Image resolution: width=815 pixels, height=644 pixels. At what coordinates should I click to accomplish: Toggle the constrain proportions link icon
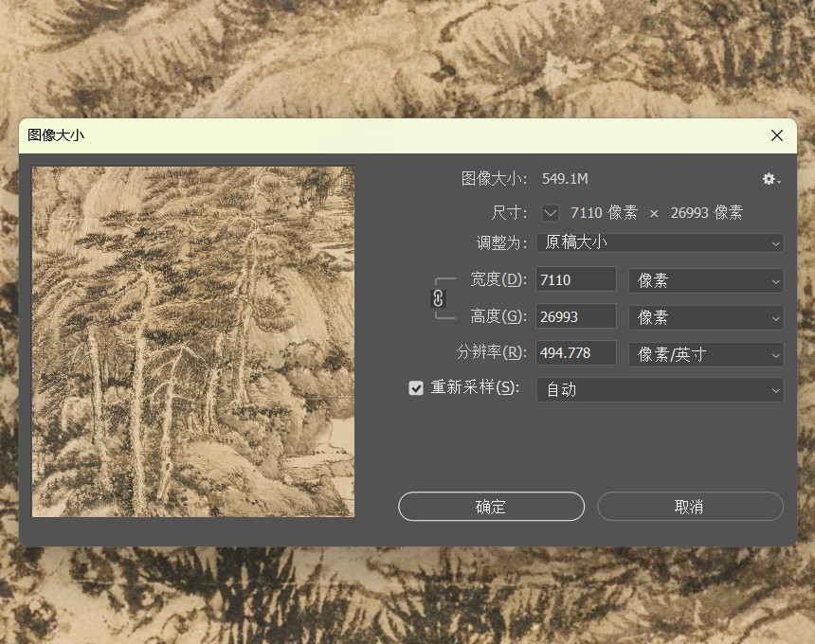(438, 298)
